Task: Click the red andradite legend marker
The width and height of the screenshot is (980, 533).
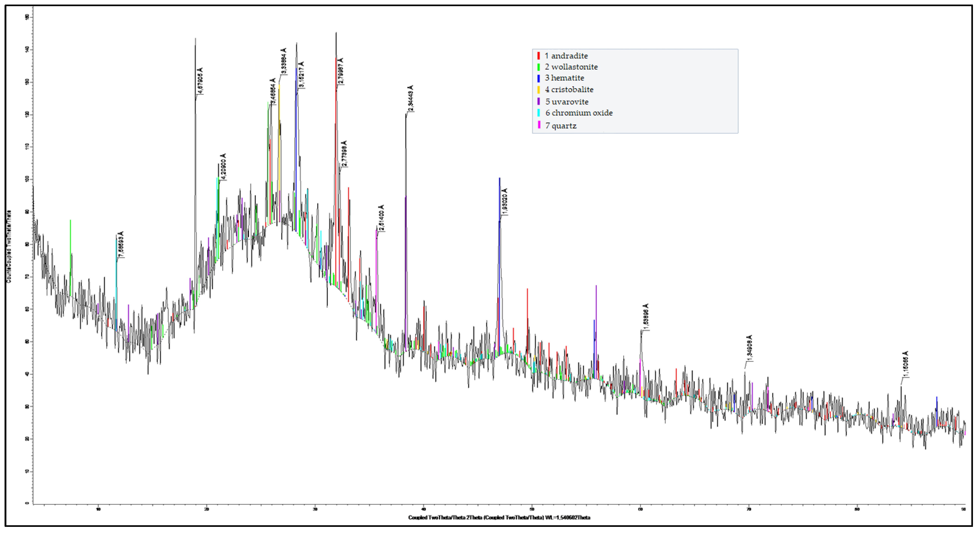Action: [538, 56]
